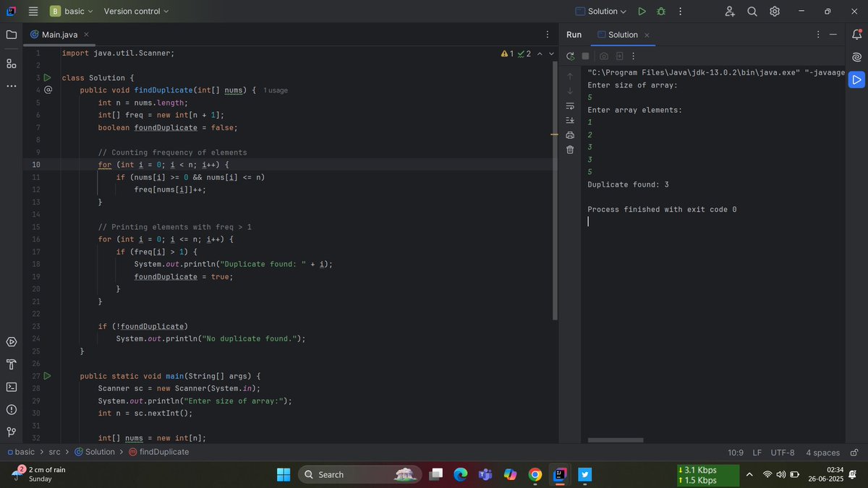
Task: Open Code With Me add-user icon
Action: pyautogui.click(x=729, y=12)
